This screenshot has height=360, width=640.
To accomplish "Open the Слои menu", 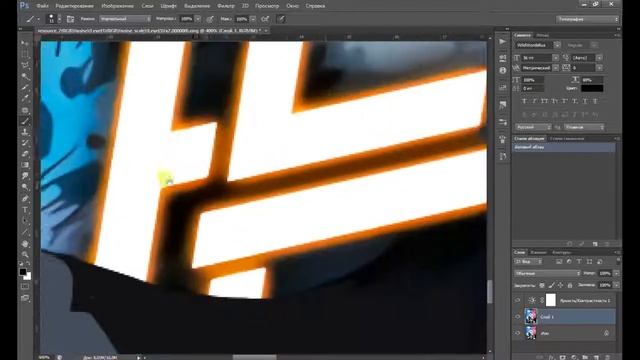I will (x=147, y=6).
